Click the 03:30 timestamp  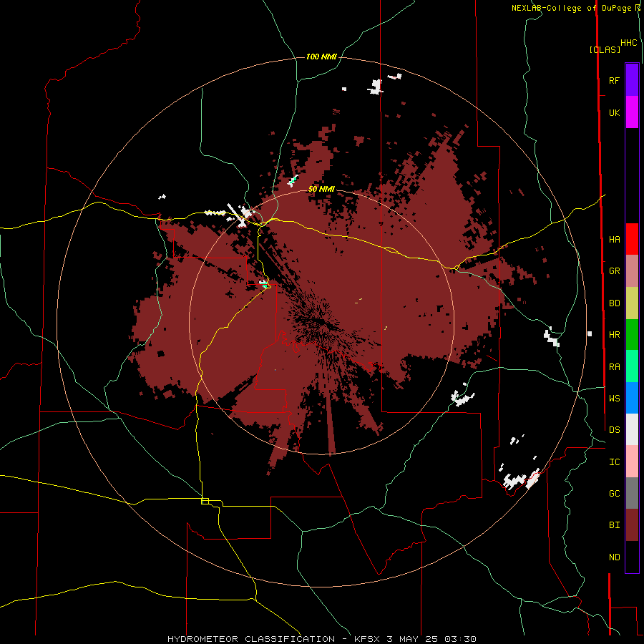pyautogui.click(x=461, y=639)
